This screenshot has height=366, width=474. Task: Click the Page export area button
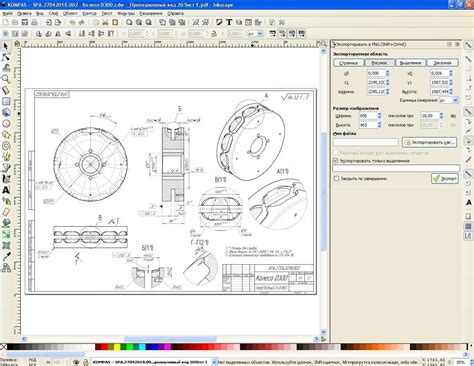pyautogui.click(x=348, y=63)
